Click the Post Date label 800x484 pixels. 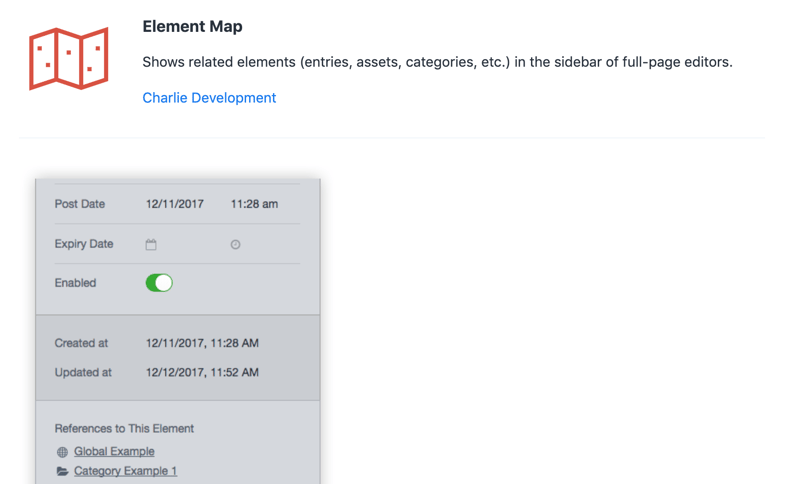click(80, 204)
